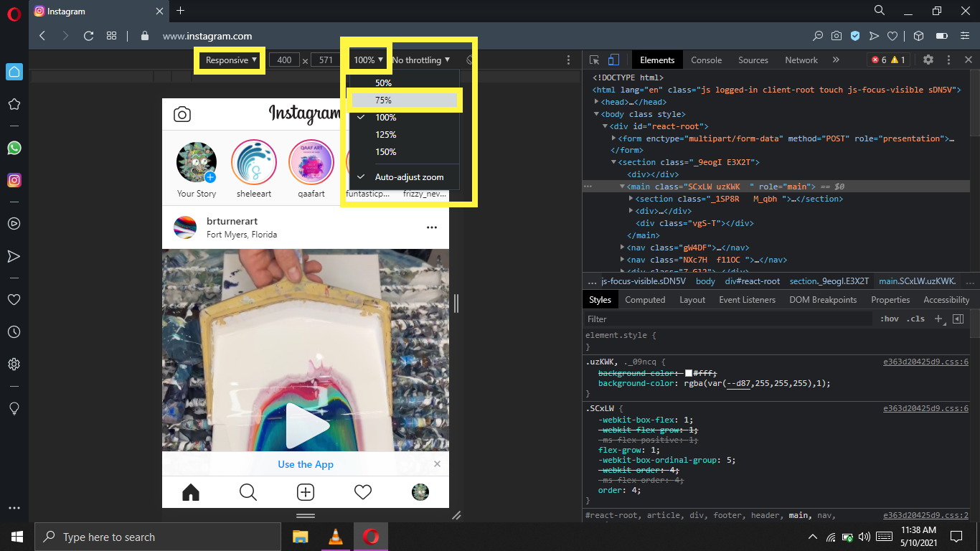This screenshot has width=980, height=551.
Task: Toggle the :hov element state panel
Action: click(x=890, y=319)
